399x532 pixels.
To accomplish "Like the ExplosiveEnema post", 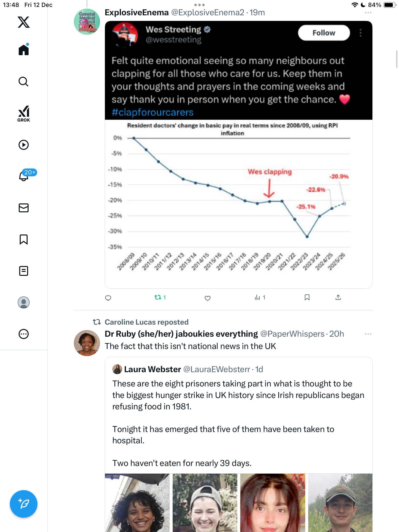I will (208, 298).
